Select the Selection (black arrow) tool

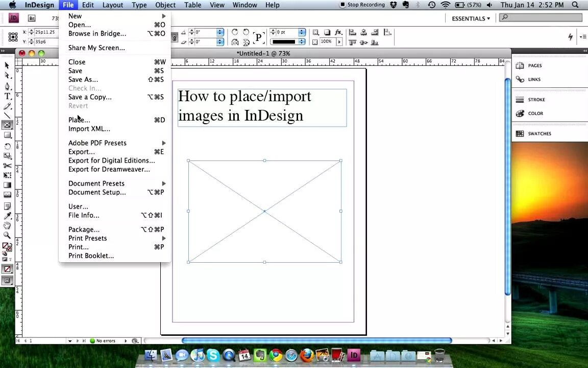pos(7,65)
